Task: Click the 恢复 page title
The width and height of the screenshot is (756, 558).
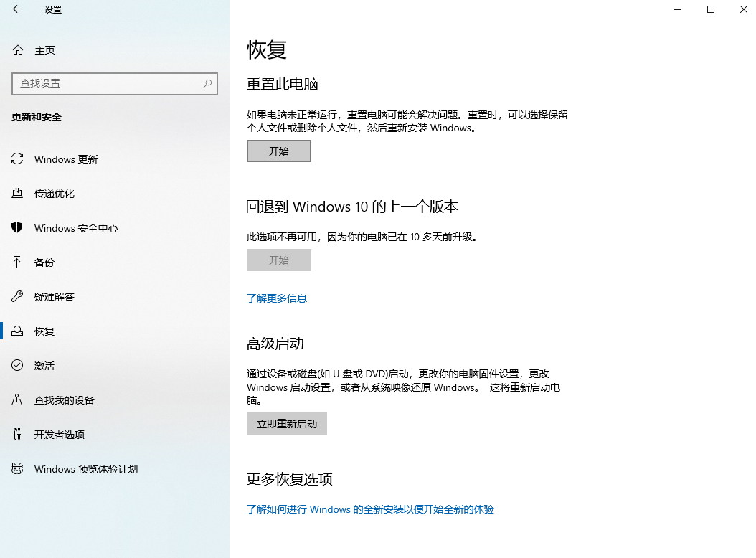Action: tap(267, 49)
